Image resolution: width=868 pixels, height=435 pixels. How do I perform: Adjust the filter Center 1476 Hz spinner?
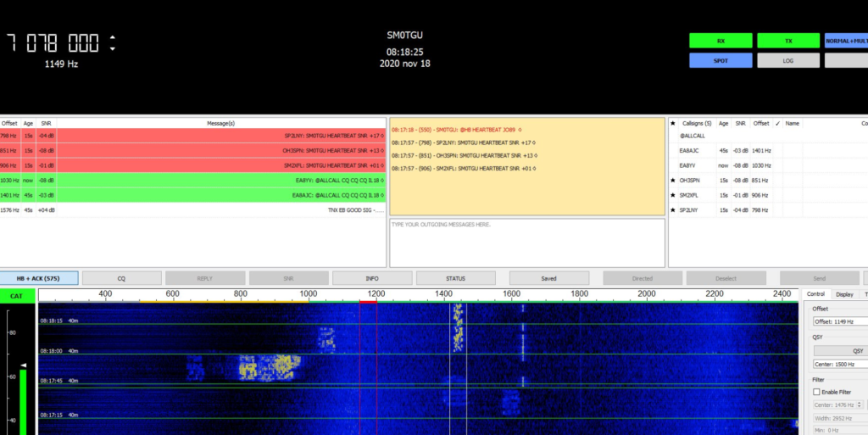point(838,405)
